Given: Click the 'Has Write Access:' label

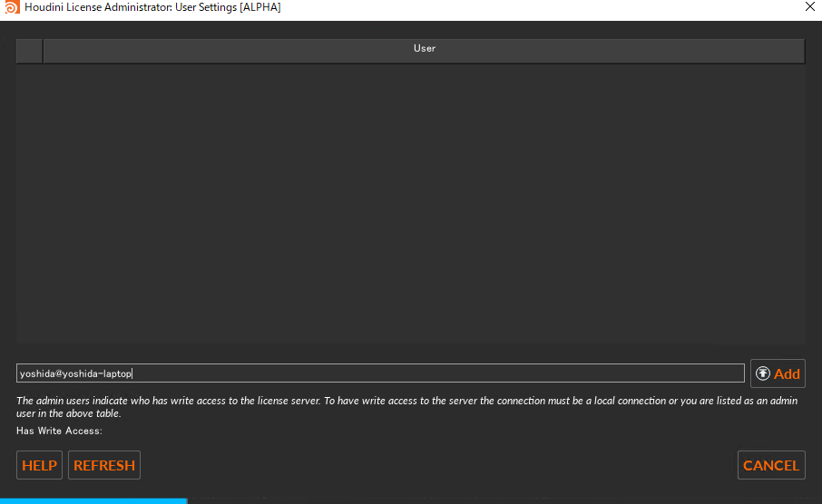Looking at the screenshot, I should [59, 431].
